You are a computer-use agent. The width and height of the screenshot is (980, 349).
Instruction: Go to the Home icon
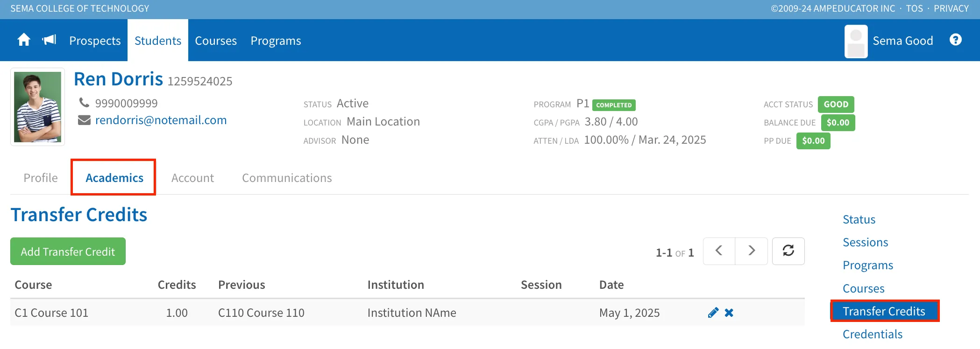(24, 40)
